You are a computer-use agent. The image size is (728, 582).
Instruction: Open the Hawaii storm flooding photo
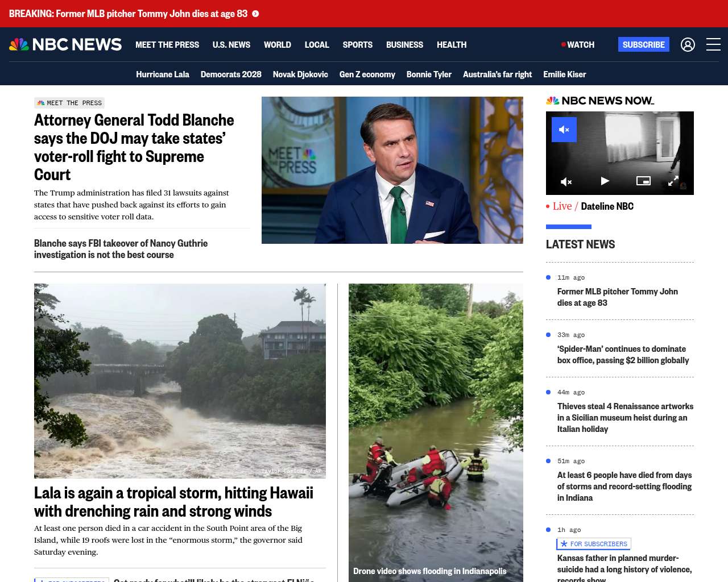(x=180, y=381)
